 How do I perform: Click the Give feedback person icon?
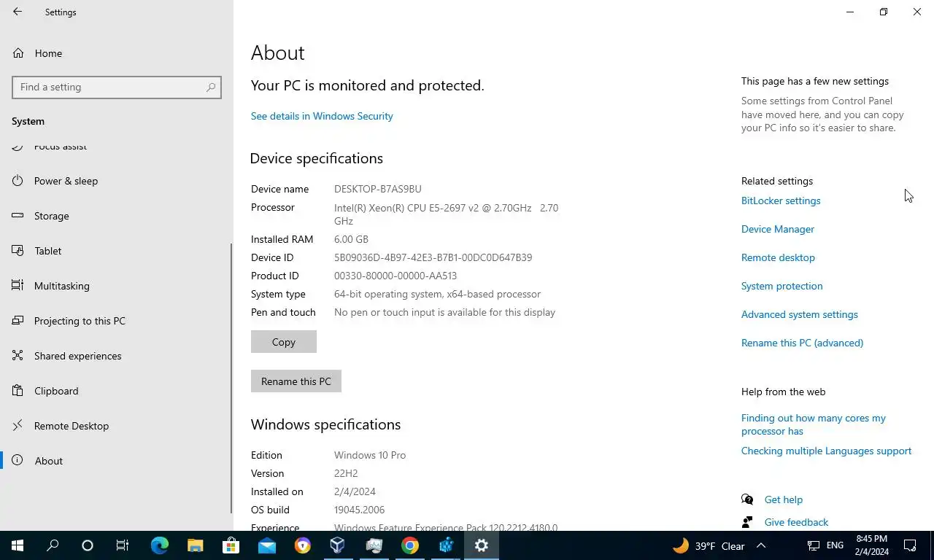(747, 522)
